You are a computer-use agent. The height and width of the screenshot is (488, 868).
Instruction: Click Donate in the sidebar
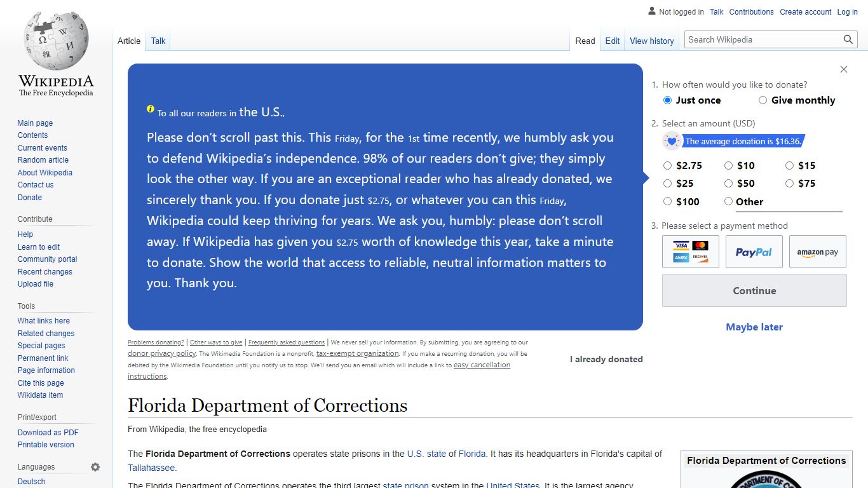click(x=30, y=198)
